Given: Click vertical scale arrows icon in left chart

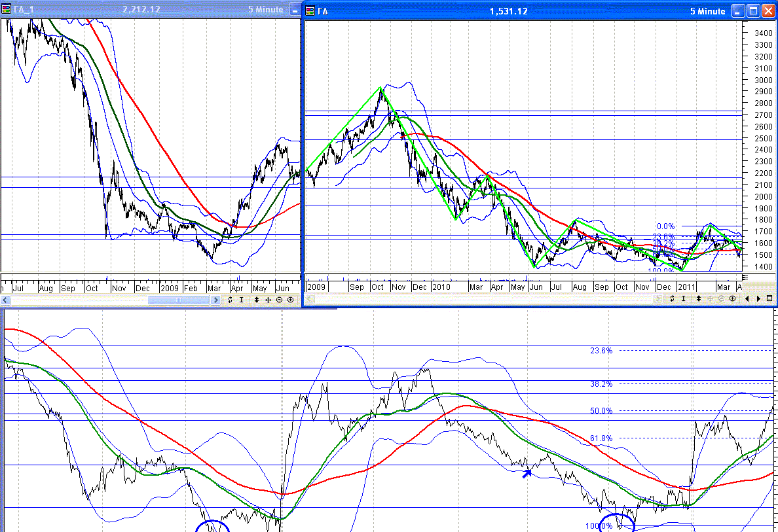Looking at the screenshot, I should pos(257,300).
